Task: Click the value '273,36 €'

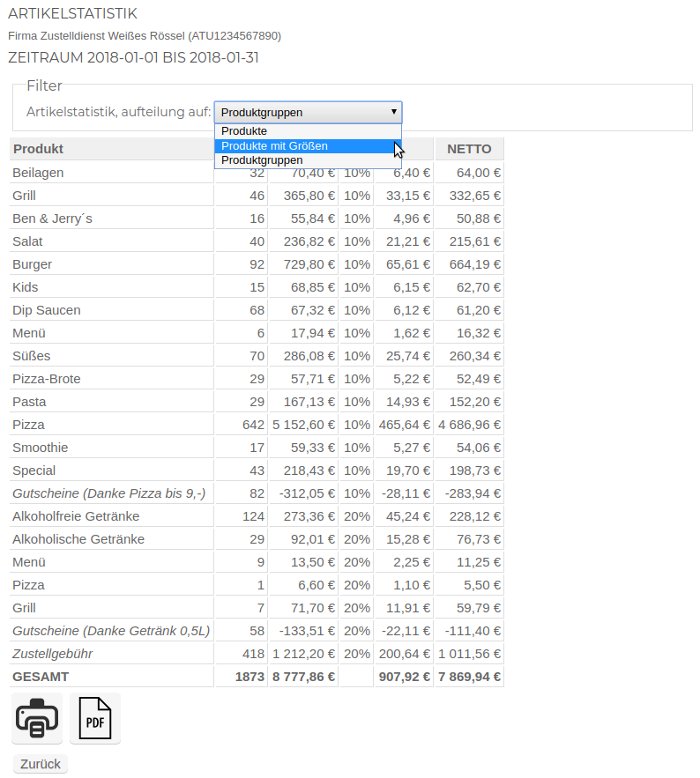Action: [309, 516]
